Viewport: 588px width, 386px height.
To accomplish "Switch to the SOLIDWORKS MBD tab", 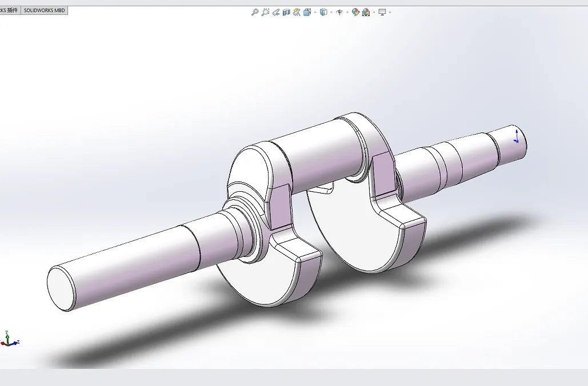I will (44, 10).
